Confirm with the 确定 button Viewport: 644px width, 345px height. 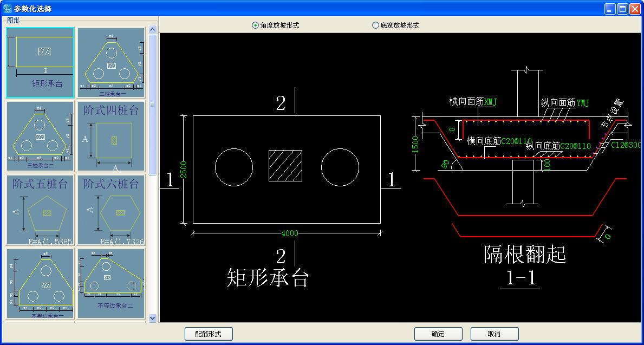click(438, 334)
